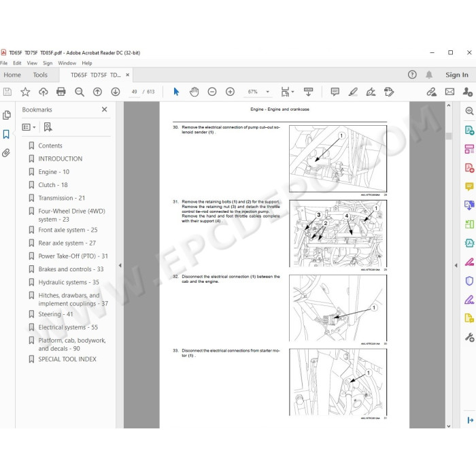The height and width of the screenshot is (476, 476).
Task: Upload file to cloud icon
Action: point(43,92)
